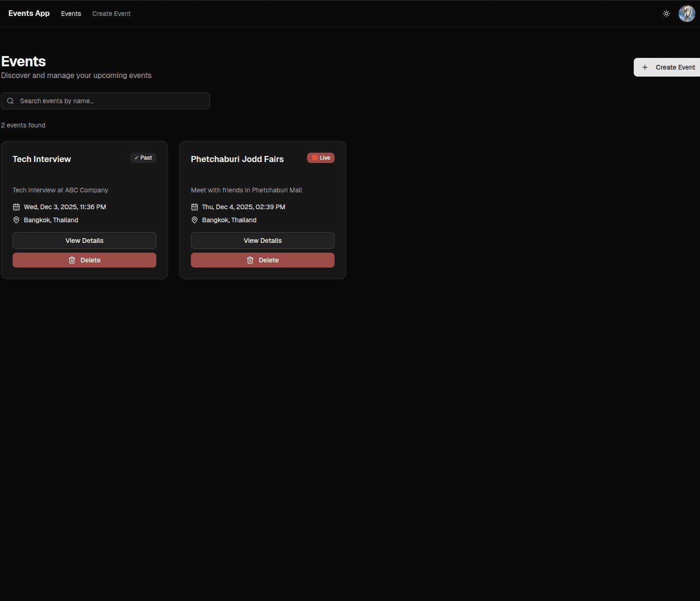Click the red Live status indicator dot
This screenshot has width=700, height=601.
314,158
